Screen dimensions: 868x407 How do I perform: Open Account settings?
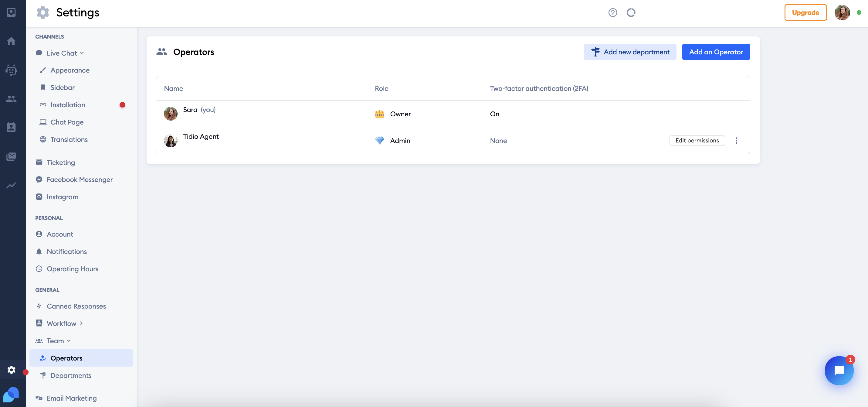(60, 234)
